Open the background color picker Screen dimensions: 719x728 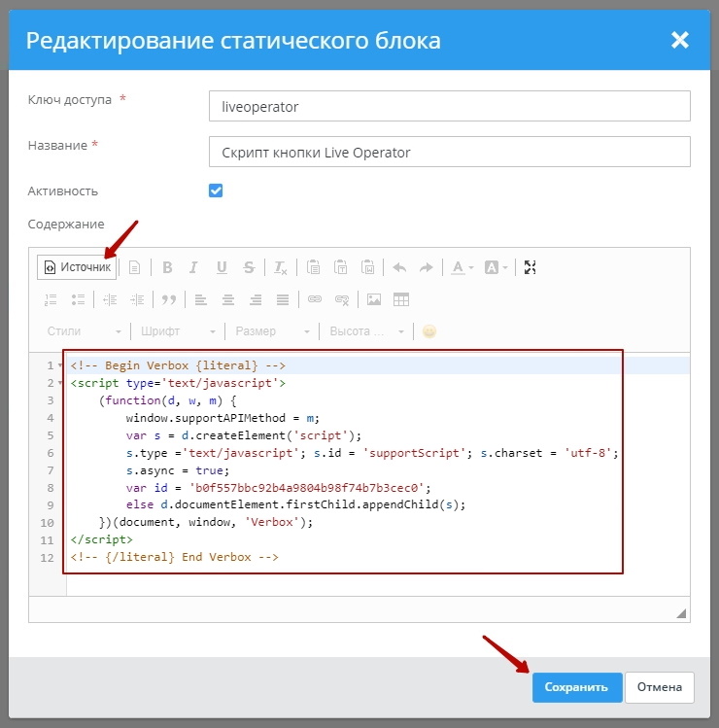click(x=496, y=267)
